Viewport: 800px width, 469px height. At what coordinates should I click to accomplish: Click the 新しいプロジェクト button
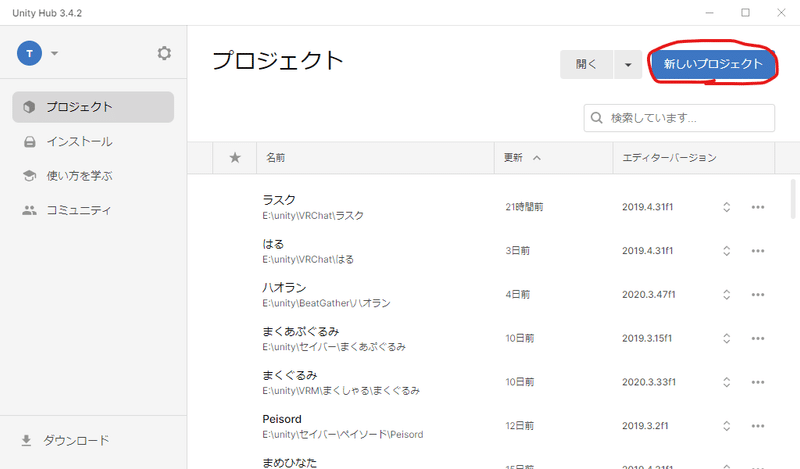(713, 64)
